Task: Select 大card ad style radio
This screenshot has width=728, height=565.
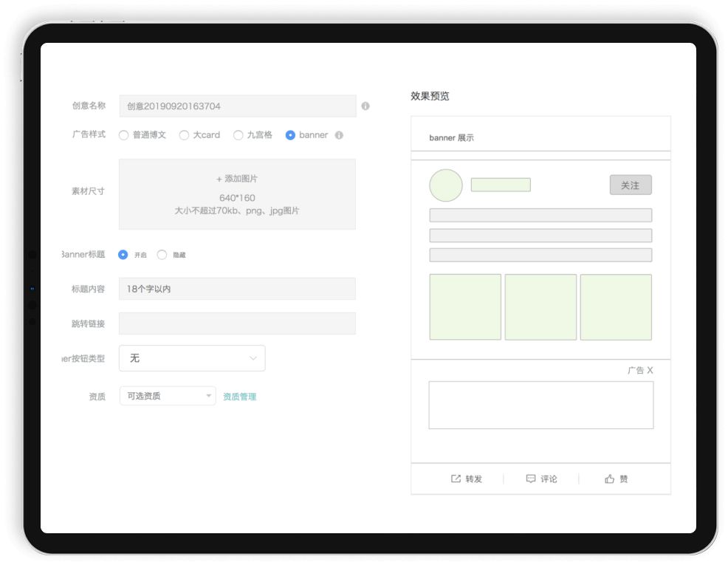Action: pyautogui.click(x=184, y=135)
